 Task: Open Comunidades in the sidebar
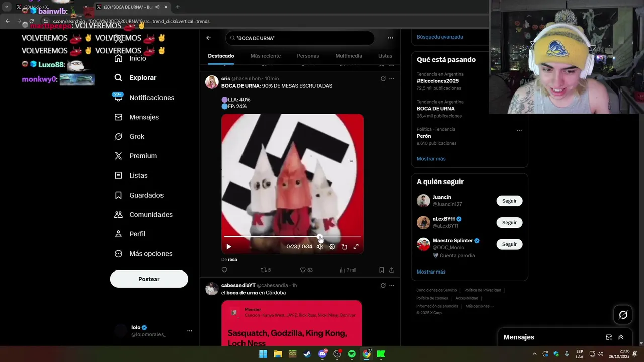(x=144, y=214)
